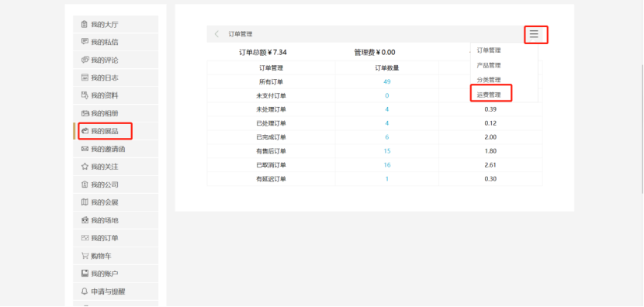Open 我的私信 sidebar entry
This screenshot has height=307, width=644.
(116, 42)
